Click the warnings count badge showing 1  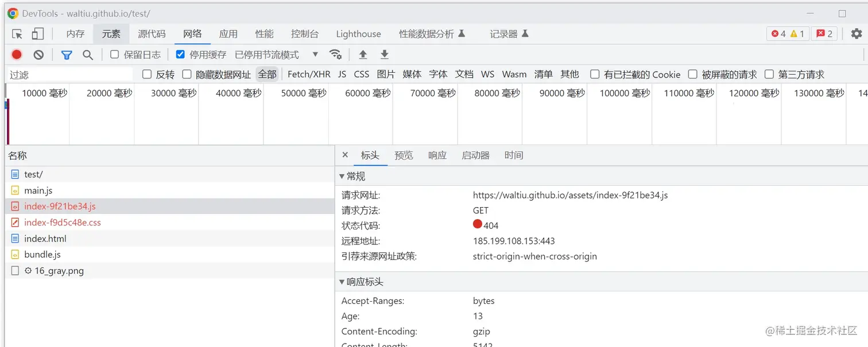797,34
